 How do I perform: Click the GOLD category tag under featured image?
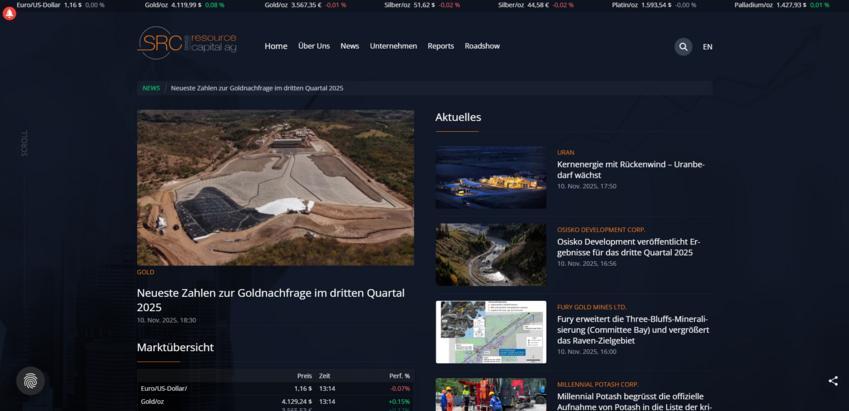pos(145,272)
